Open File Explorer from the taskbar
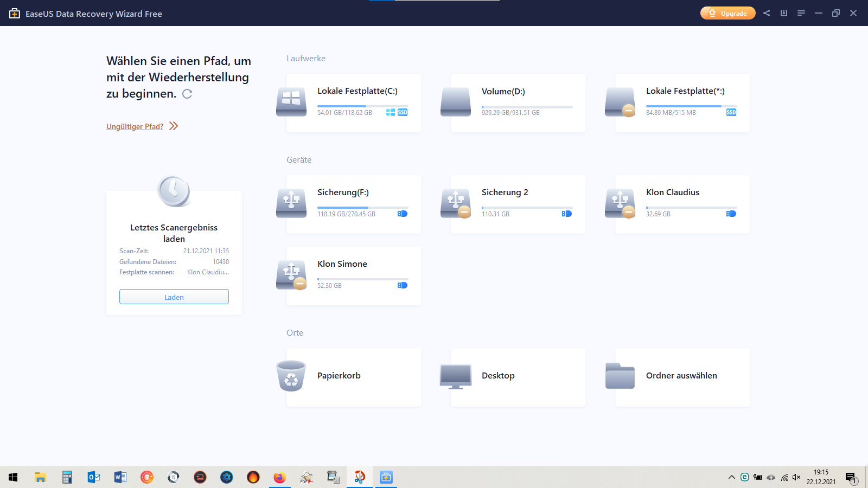The height and width of the screenshot is (488, 868). point(40,477)
